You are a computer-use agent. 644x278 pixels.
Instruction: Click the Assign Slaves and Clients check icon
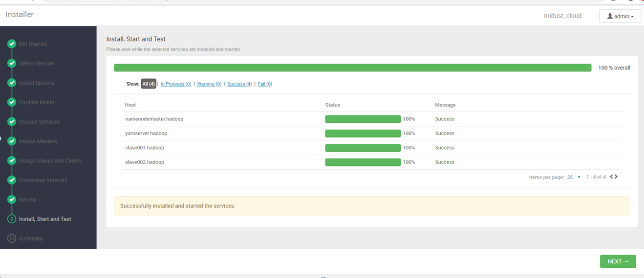(12, 161)
